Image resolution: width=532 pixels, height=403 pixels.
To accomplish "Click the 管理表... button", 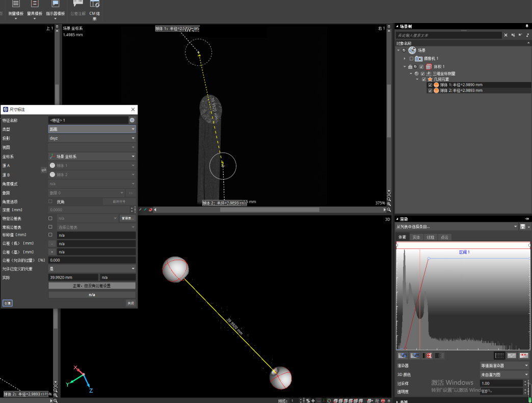I will (127, 218).
